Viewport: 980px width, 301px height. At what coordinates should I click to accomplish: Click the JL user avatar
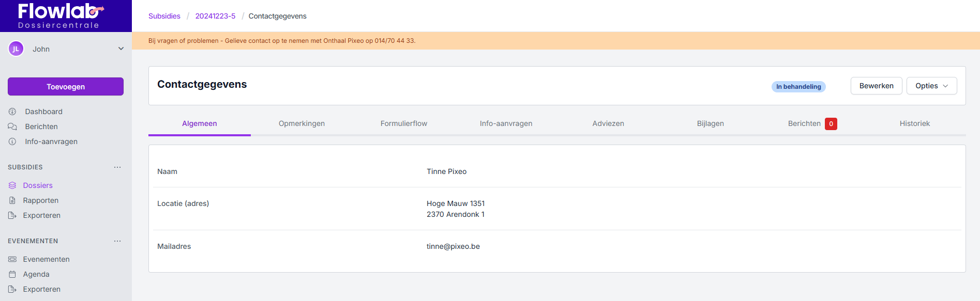click(x=16, y=49)
